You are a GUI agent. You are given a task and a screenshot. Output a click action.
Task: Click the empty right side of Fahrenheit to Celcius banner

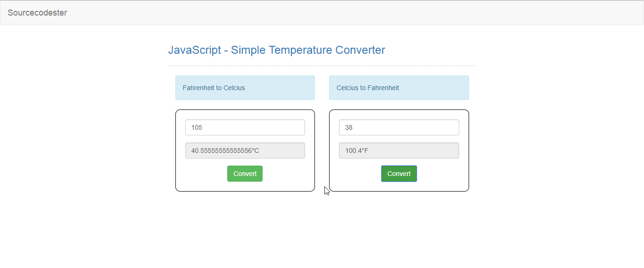point(280,88)
